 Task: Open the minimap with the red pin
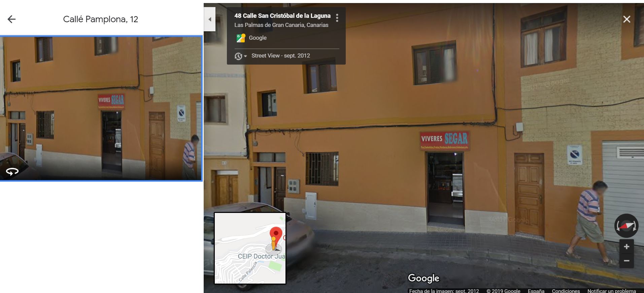(250, 248)
